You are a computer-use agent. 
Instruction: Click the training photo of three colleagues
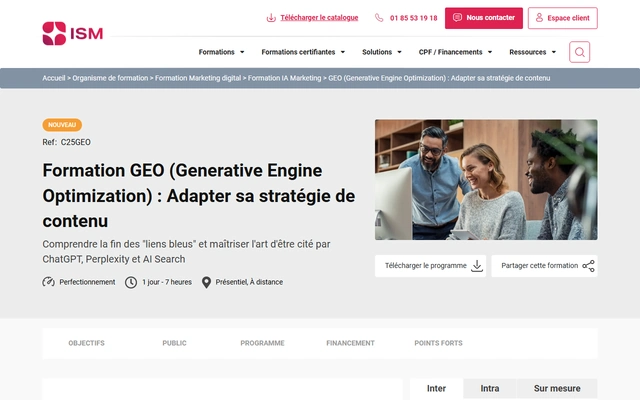[x=486, y=180]
